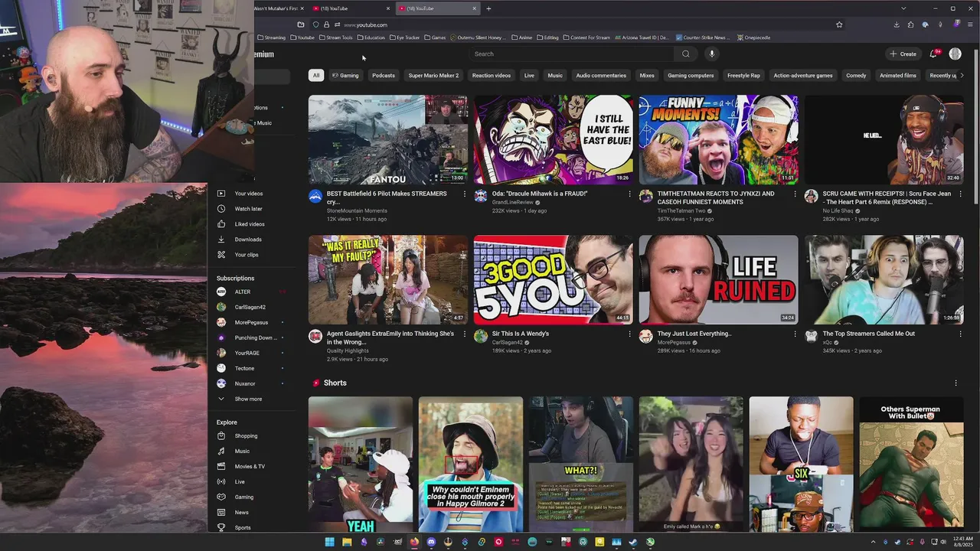Click Movies & TV clapperboard icon

(221, 467)
